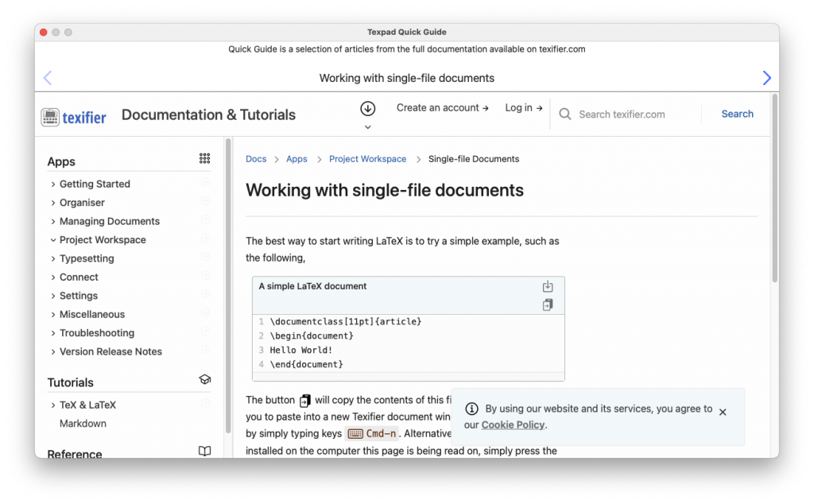Click the inline copy icon in paragraph
Image resolution: width=814 pixels, height=504 pixels.
304,400
